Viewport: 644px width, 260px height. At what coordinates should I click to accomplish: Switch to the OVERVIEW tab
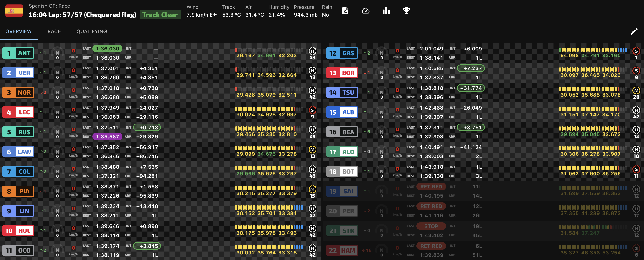18,31
